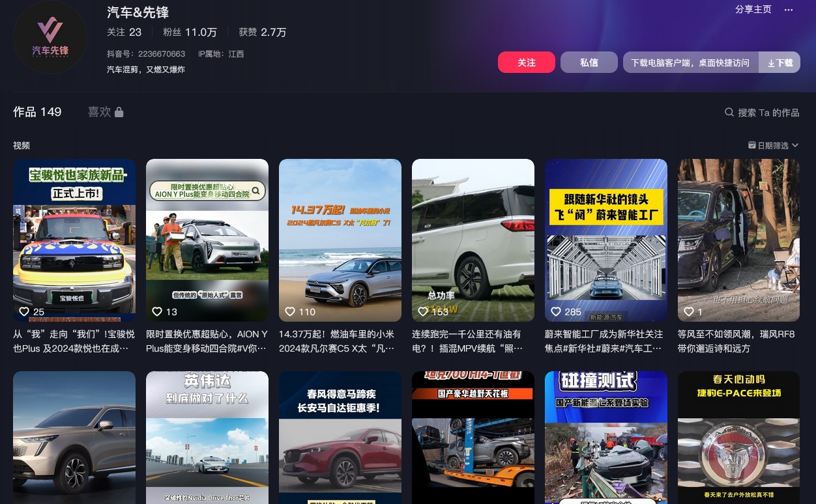Open the 瑞风RF8 camping video thumbnail
The image size is (816, 504).
(x=739, y=240)
